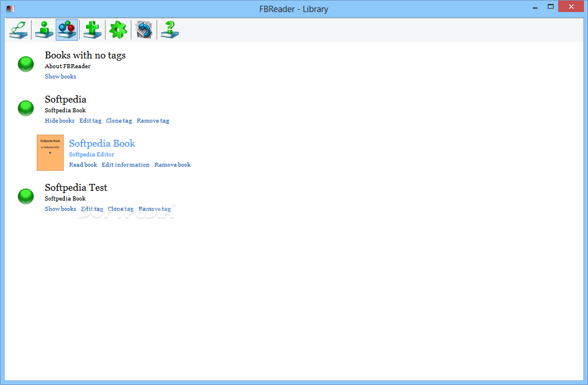Click the FBReader app icon in title bar
588x385 pixels.
click(10, 8)
